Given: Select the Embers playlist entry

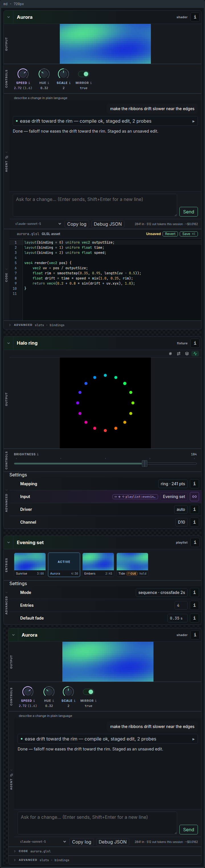Looking at the screenshot, I should tap(98, 565).
